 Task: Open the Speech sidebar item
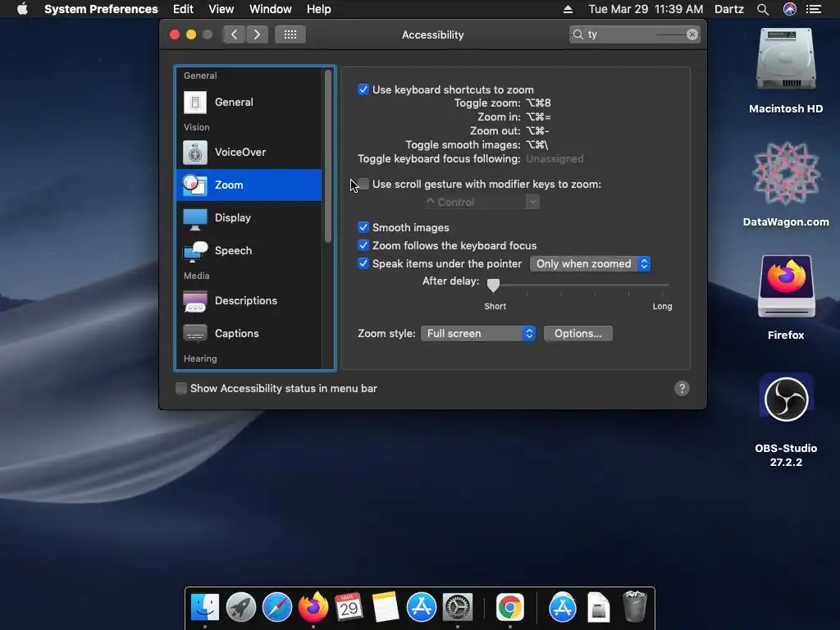point(249,251)
